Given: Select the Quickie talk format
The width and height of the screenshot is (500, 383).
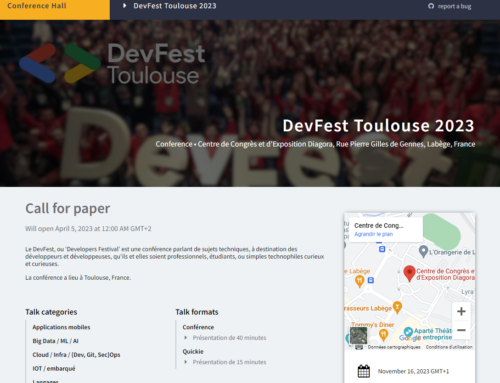Looking at the screenshot, I should (x=193, y=352).
